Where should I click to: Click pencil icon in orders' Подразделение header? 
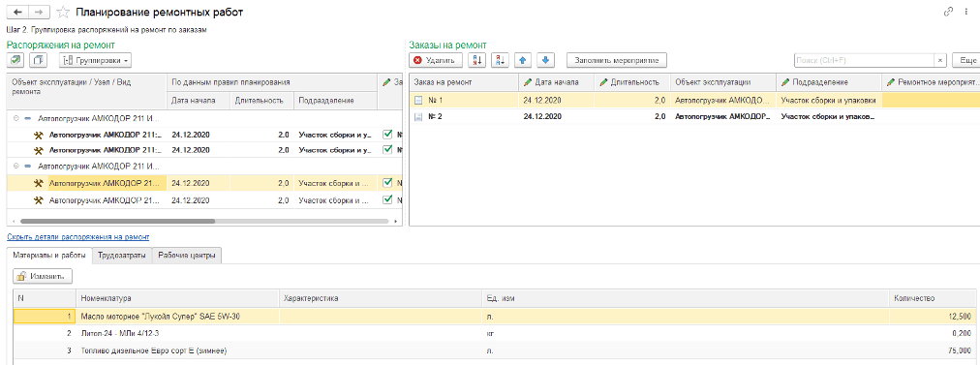(x=785, y=82)
